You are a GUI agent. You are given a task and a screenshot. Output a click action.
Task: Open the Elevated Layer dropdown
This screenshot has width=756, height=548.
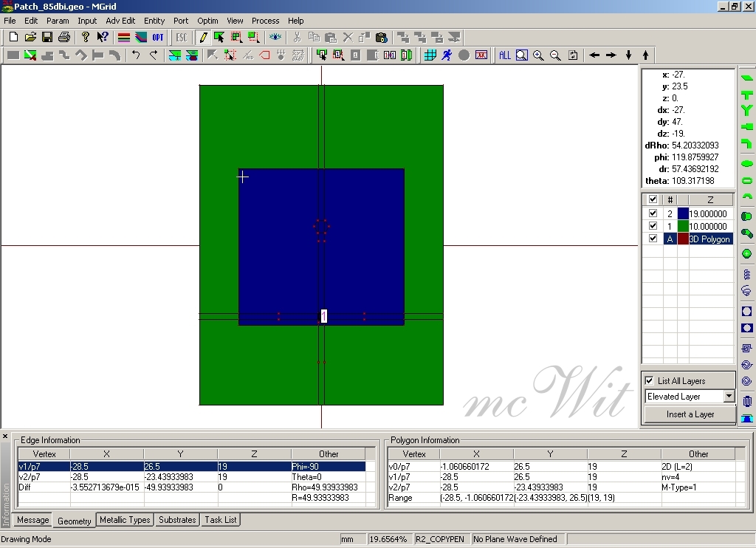point(729,397)
